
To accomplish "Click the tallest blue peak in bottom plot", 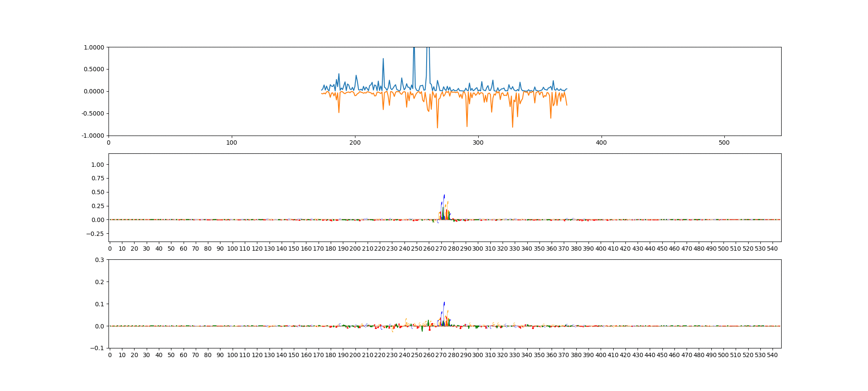I will 444,303.
